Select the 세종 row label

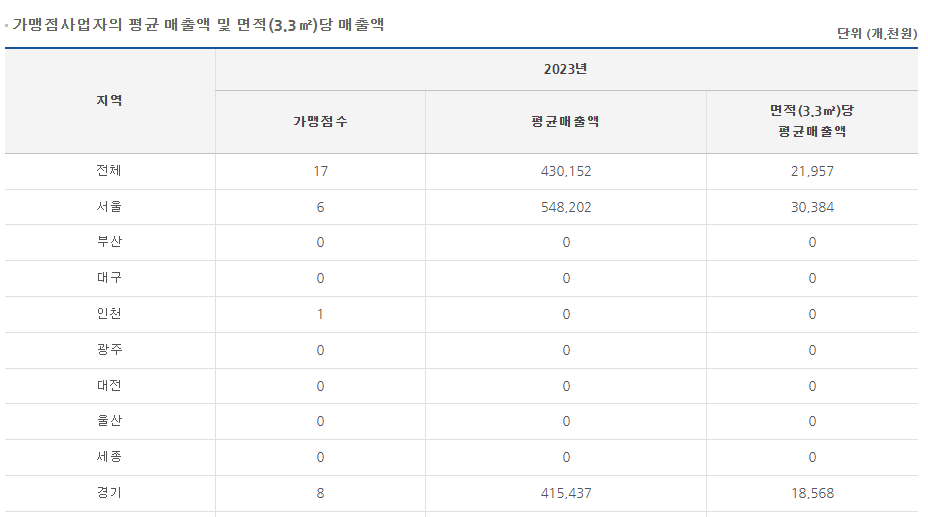pyautogui.click(x=109, y=457)
